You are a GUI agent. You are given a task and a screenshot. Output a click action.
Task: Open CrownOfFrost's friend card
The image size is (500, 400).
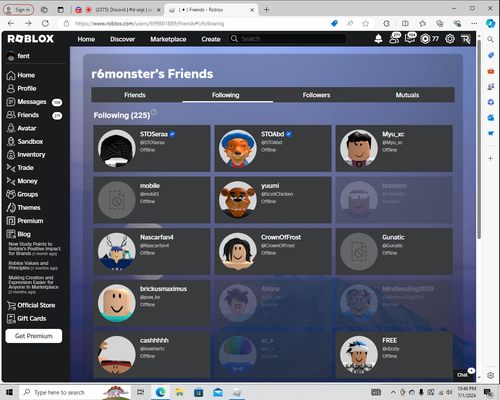click(x=273, y=251)
